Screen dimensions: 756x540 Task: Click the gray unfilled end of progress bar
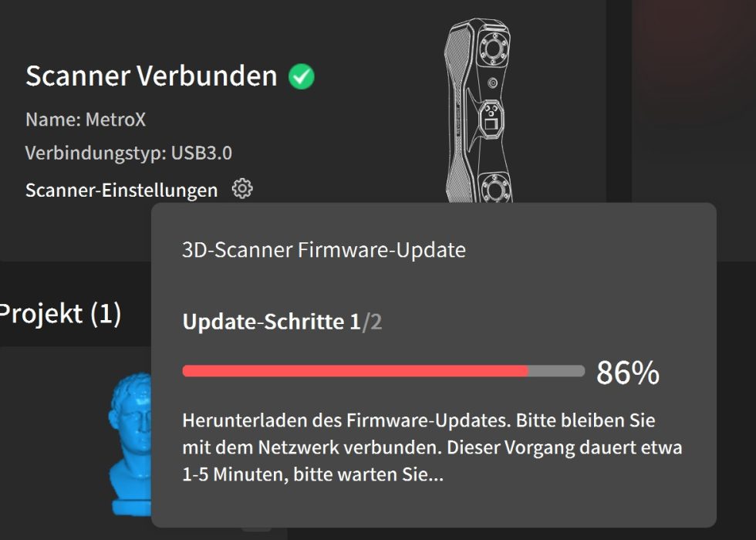coord(557,371)
